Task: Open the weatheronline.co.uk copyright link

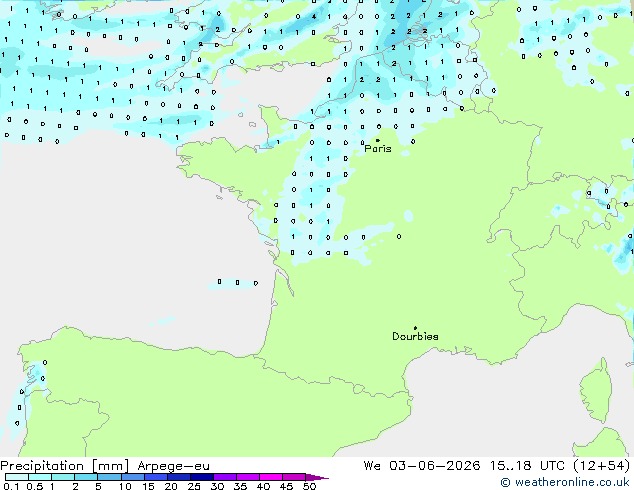Action: point(565,482)
